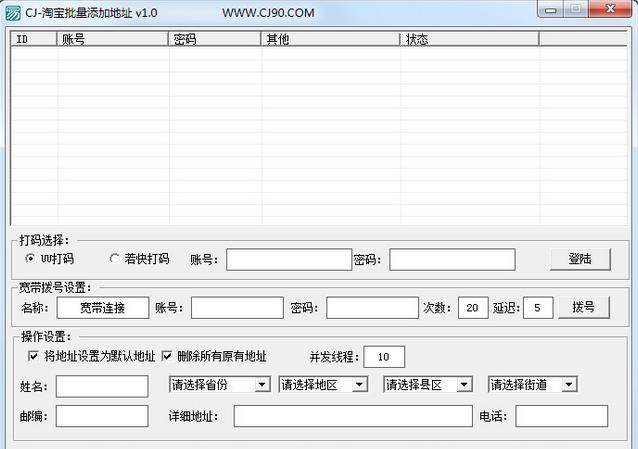Click the 电话 phone input field

coord(561,416)
